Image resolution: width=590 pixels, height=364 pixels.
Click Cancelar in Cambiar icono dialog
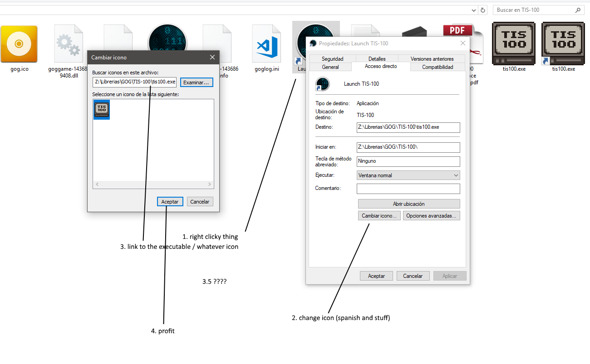tap(200, 202)
